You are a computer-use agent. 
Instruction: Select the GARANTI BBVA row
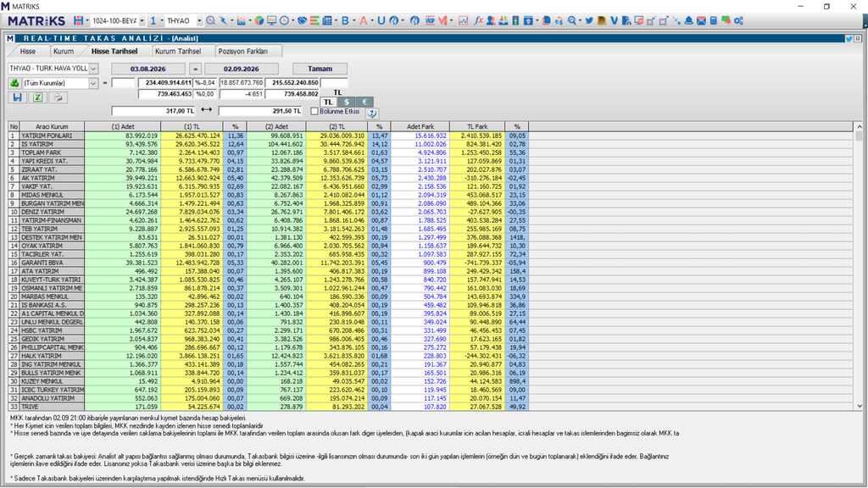(269, 263)
